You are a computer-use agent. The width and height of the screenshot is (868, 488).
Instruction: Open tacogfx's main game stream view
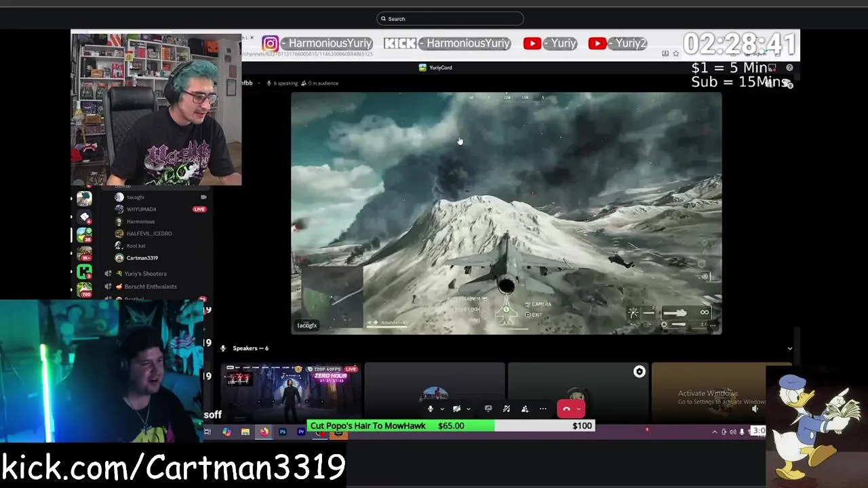click(x=506, y=213)
